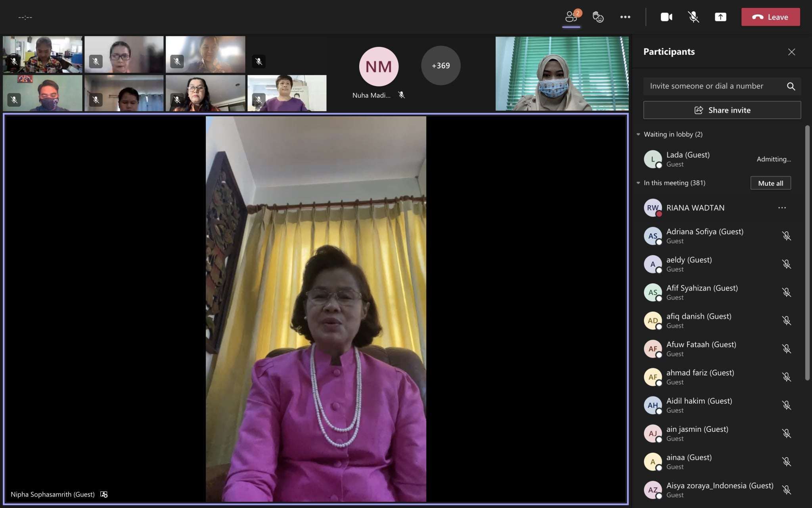Click the muted mic icon for Adriana Sofiya
This screenshot has height=508, width=812.
pos(786,236)
